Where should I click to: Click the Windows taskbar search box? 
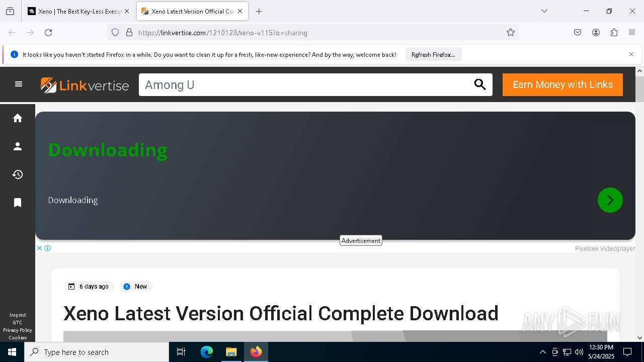point(97,352)
